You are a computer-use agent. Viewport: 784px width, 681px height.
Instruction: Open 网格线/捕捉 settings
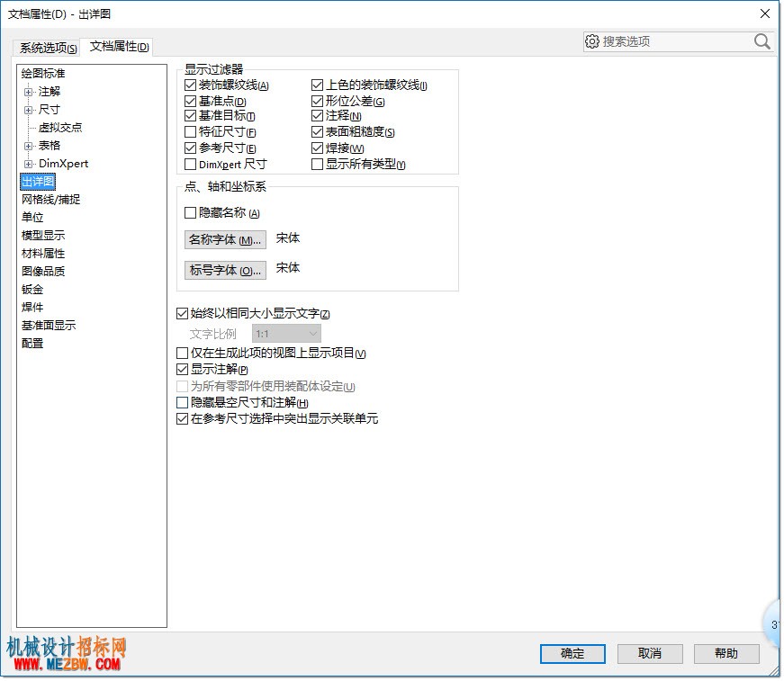click(x=51, y=200)
